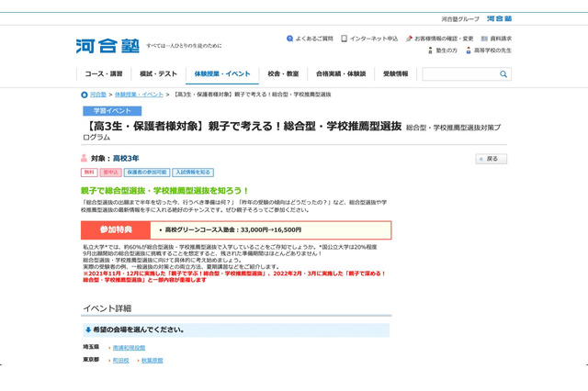Click the 河合塾グループ link

click(x=460, y=19)
